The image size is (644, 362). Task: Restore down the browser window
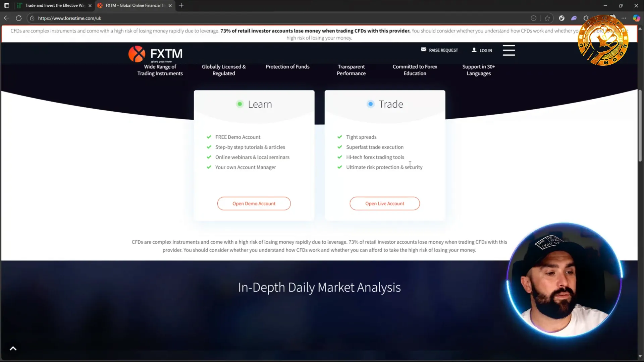pos(621,5)
